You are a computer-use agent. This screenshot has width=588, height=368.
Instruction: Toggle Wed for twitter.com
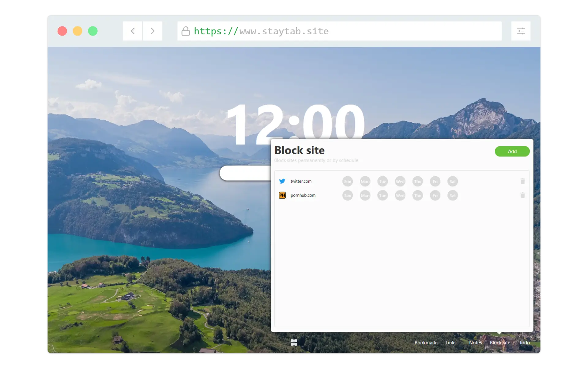[x=400, y=182]
